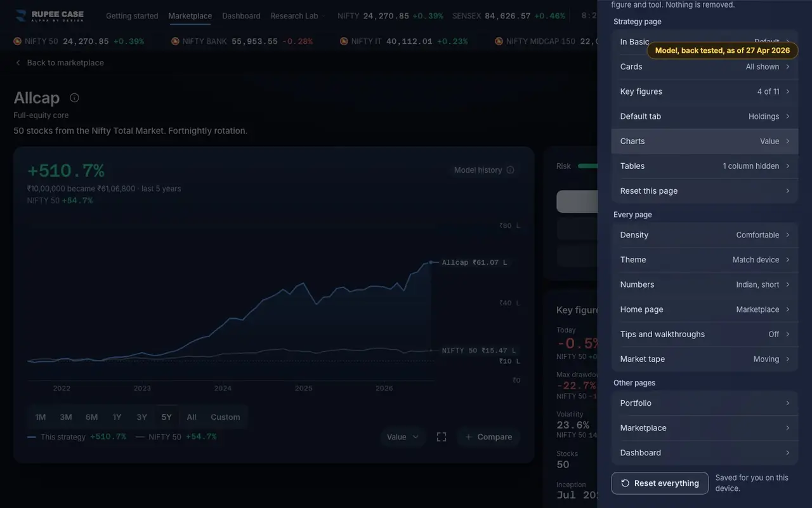The width and height of the screenshot is (812, 508).
Task: Click the Model history info icon
Action: click(510, 170)
